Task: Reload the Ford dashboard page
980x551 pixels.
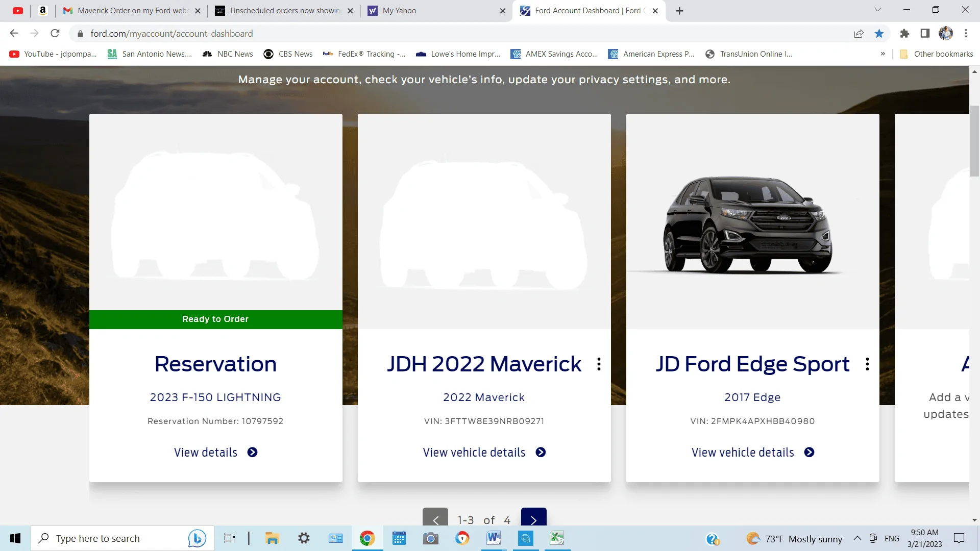Action: click(55, 33)
